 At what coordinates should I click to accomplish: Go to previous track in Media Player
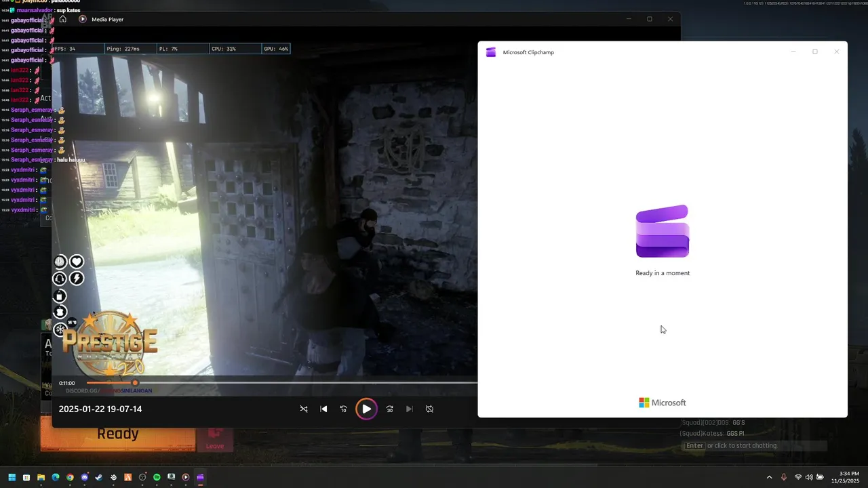point(323,409)
